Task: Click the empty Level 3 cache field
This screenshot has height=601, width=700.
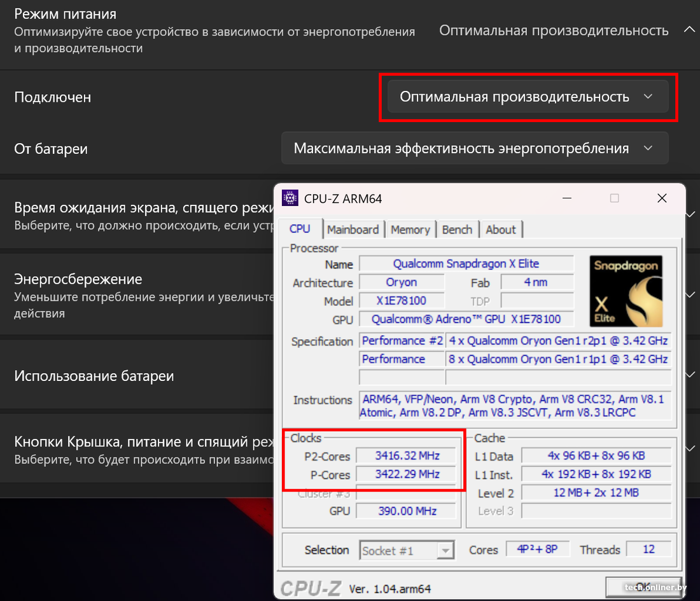Action: pyautogui.click(x=596, y=511)
